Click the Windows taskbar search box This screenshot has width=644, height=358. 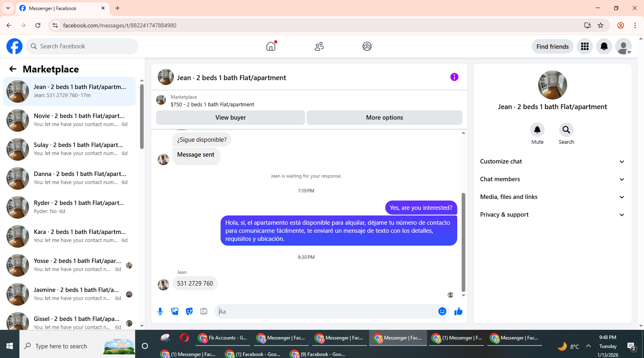pyautogui.click(x=77, y=346)
